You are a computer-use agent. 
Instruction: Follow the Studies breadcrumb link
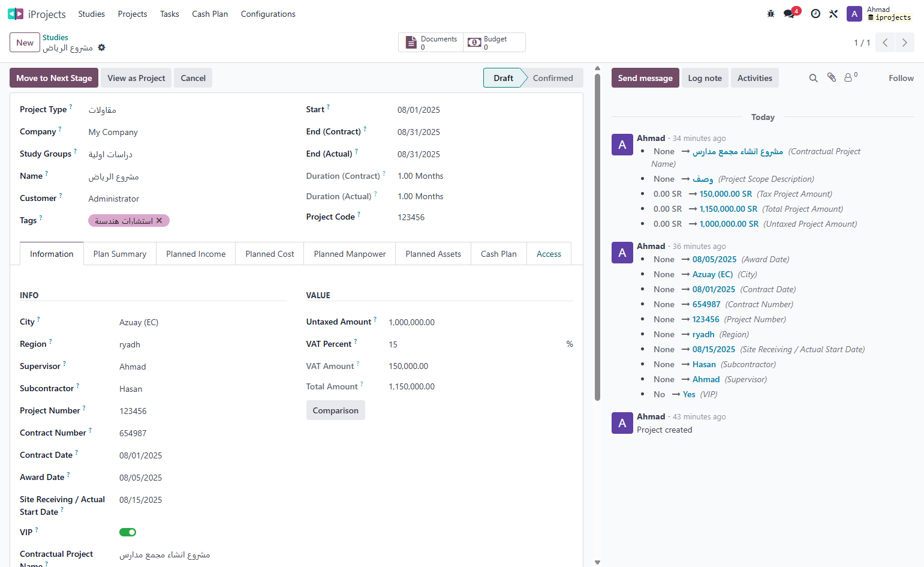55,37
